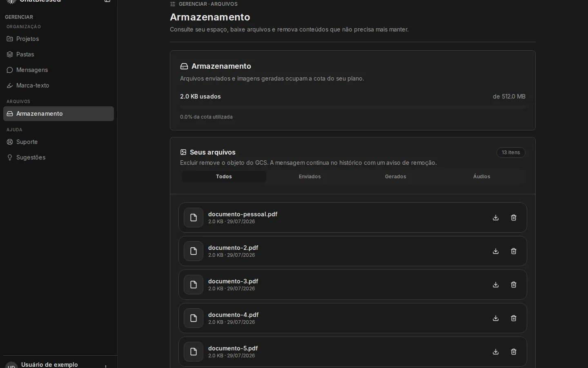
Task: Switch to Gerados tab
Action: [x=396, y=177]
